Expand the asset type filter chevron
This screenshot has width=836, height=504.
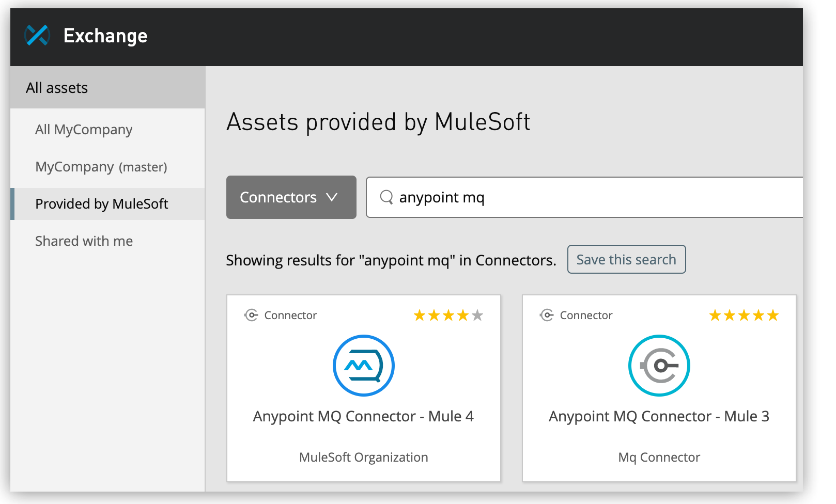point(332,197)
